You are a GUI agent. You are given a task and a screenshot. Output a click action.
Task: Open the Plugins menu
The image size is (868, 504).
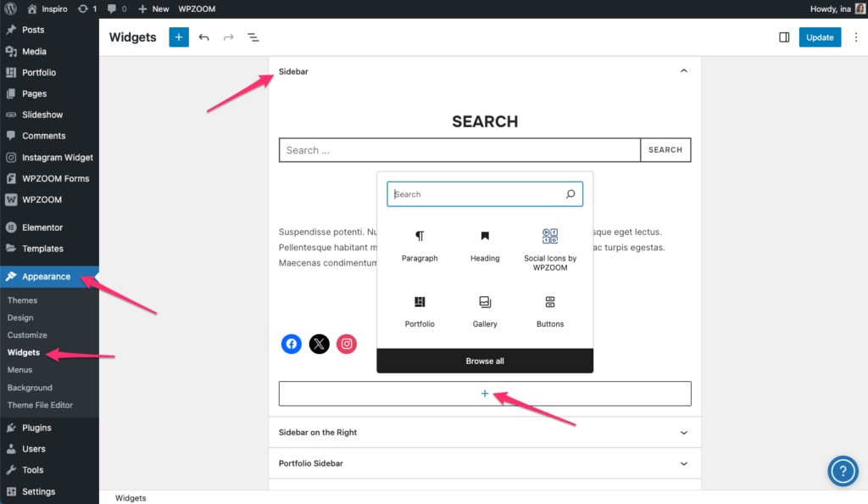coord(36,428)
